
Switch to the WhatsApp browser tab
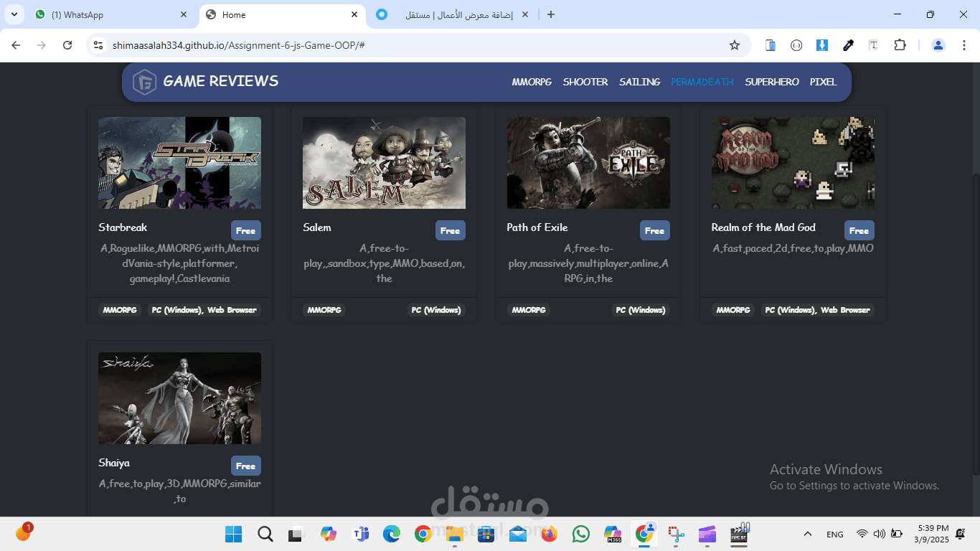pos(112,14)
